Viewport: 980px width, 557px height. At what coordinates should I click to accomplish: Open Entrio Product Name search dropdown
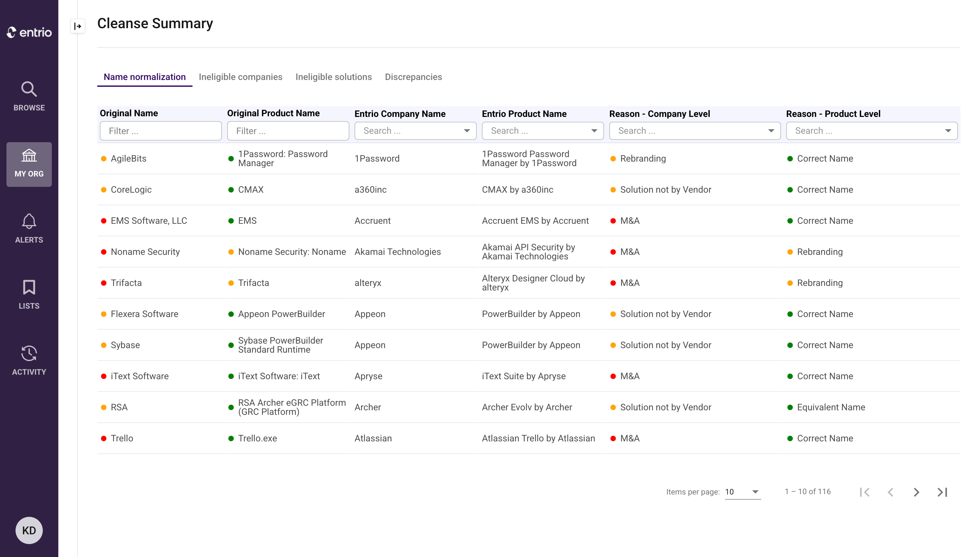click(543, 131)
